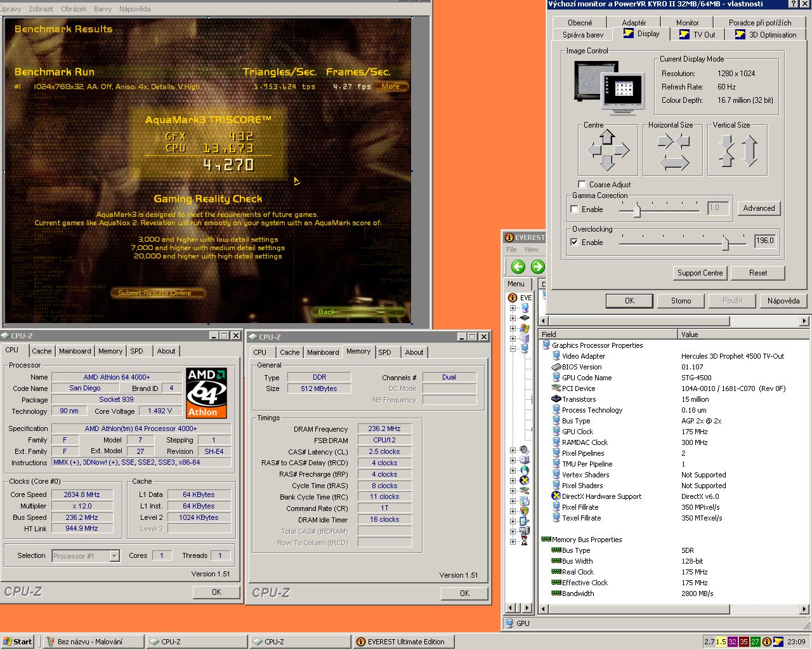Go forward in EVEREST toolbar
The width and height of the screenshot is (812, 650).
click(x=538, y=267)
